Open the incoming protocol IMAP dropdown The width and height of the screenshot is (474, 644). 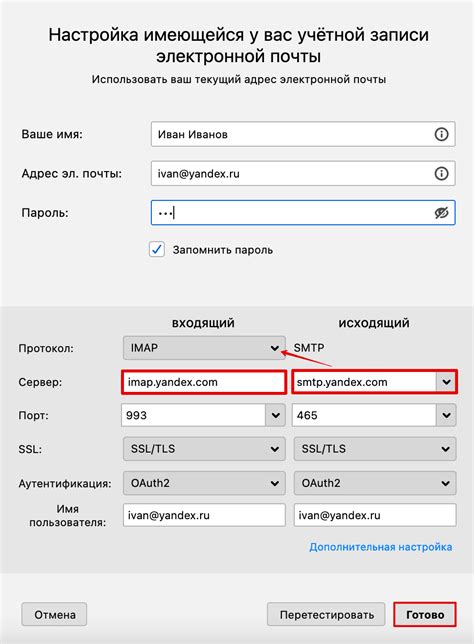coord(204,348)
